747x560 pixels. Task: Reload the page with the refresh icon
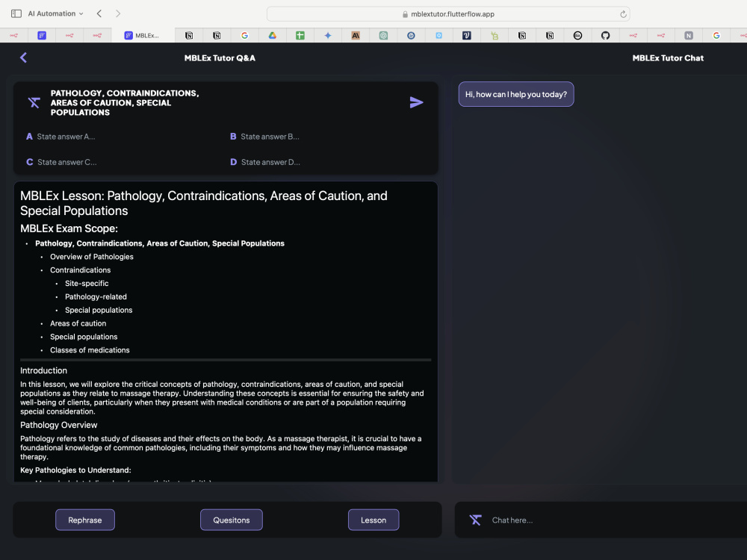point(623,14)
